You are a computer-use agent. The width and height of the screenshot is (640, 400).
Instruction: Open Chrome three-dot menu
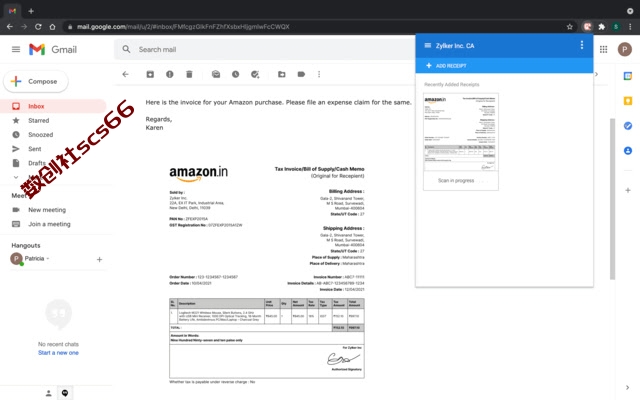[630, 27]
